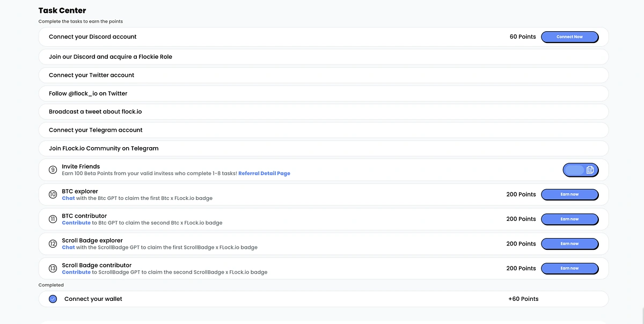The width and height of the screenshot is (644, 324).
Task: Click the 'Scroll Badge explorer' title
Action: [x=92, y=241]
